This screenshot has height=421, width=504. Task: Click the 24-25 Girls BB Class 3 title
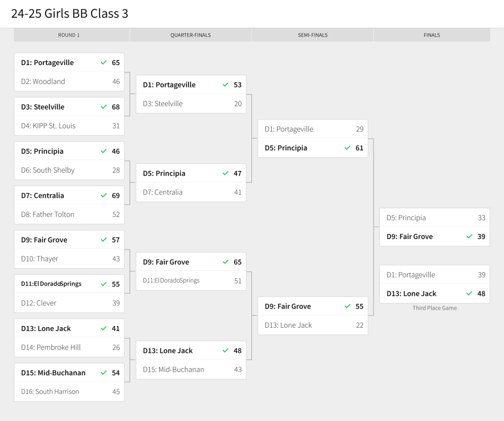pyautogui.click(x=70, y=13)
